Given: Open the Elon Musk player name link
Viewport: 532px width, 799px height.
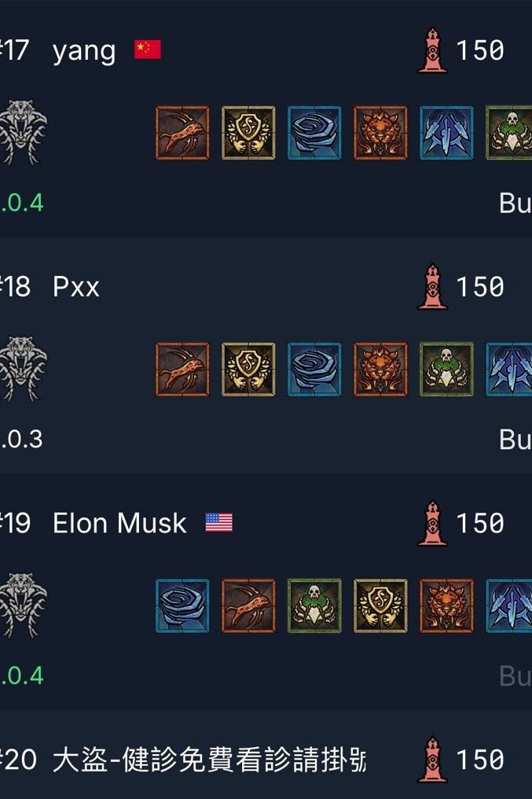Looking at the screenshot, I should point(119,523).
